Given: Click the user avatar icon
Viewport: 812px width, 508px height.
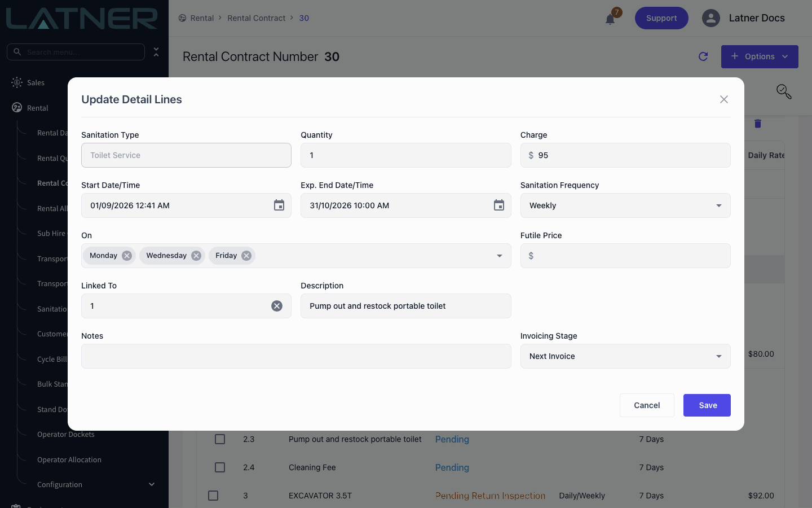Looking at the screenshot, I should [x=711, y=18].
